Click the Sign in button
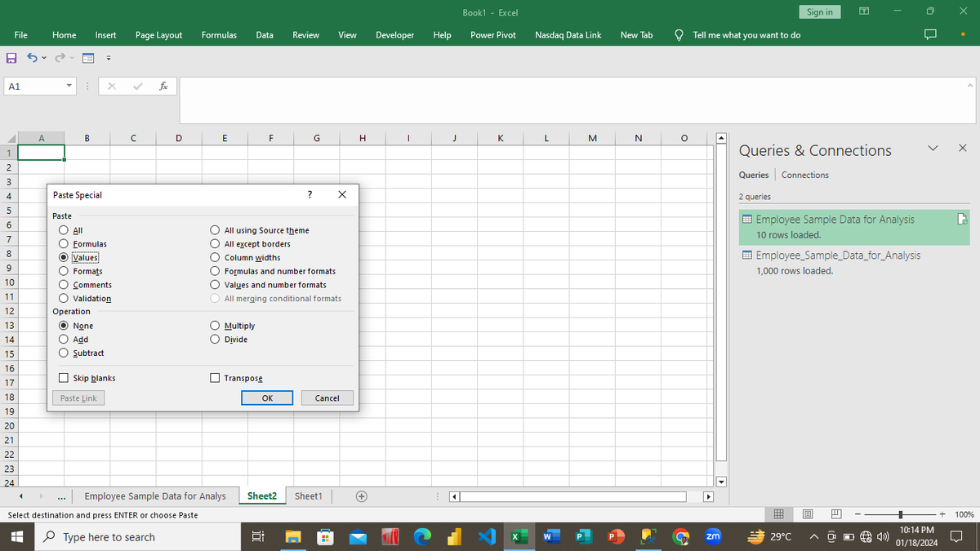 tap(819, 11)
